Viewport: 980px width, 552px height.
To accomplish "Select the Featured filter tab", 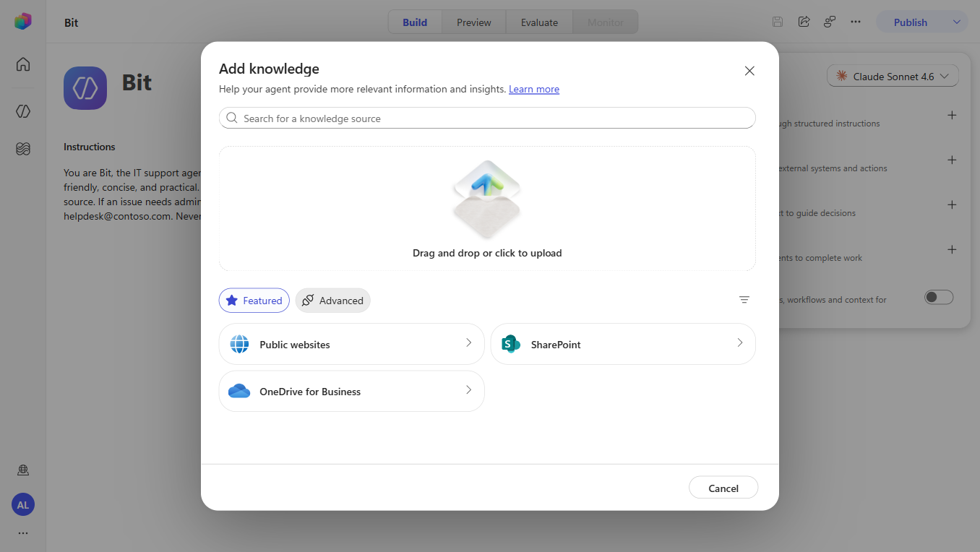I will pyautogui.click(x=254, y=301).
